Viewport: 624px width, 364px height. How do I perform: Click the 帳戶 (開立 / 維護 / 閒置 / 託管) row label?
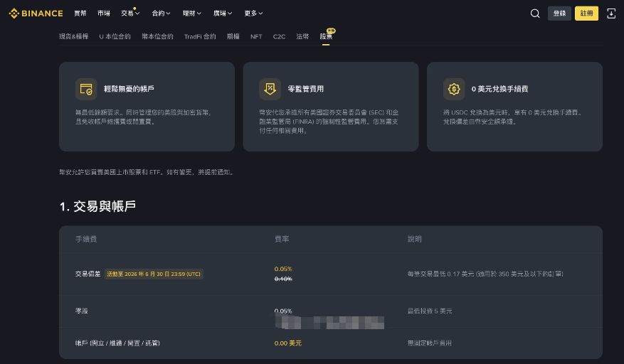(x=117, y=343)
